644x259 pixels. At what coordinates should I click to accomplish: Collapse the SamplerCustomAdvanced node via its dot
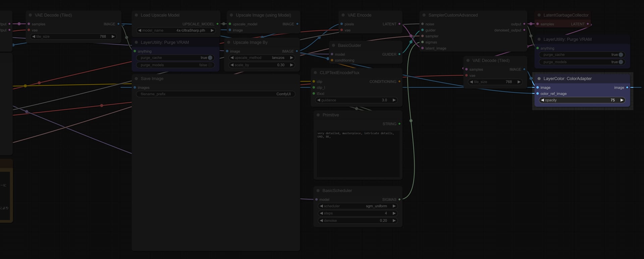point(424,15)
